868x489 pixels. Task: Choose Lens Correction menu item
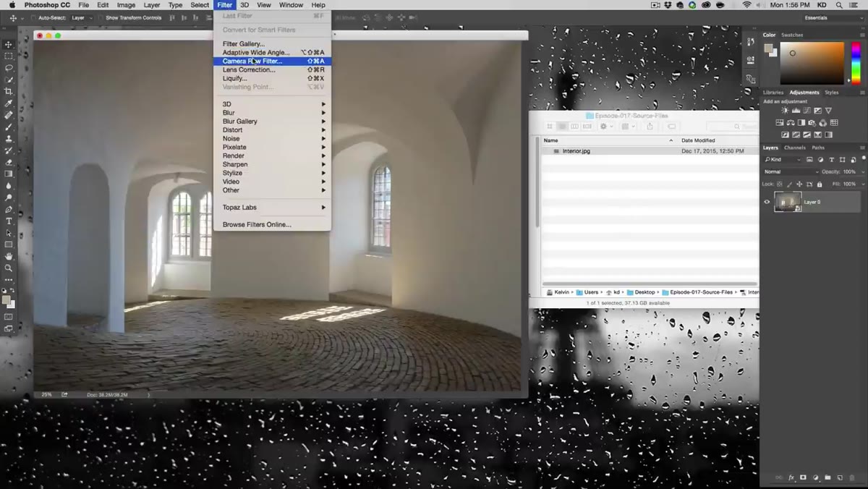[x=272, y=70]
